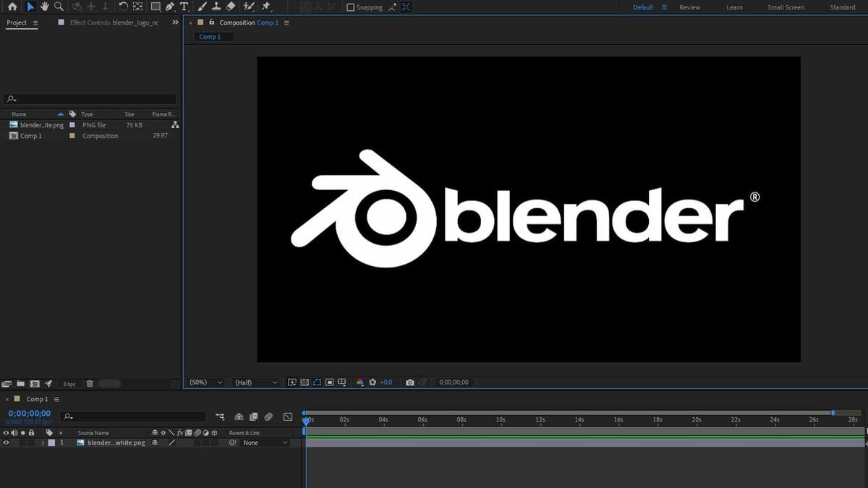868x488 pixels.
Task: Create a new folder in Project panel
Action: point(21,383)
